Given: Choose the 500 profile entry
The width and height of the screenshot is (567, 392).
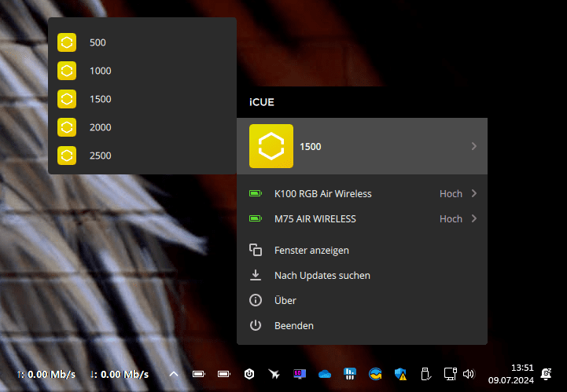Looking at the screenshot, I should [142, 42].
